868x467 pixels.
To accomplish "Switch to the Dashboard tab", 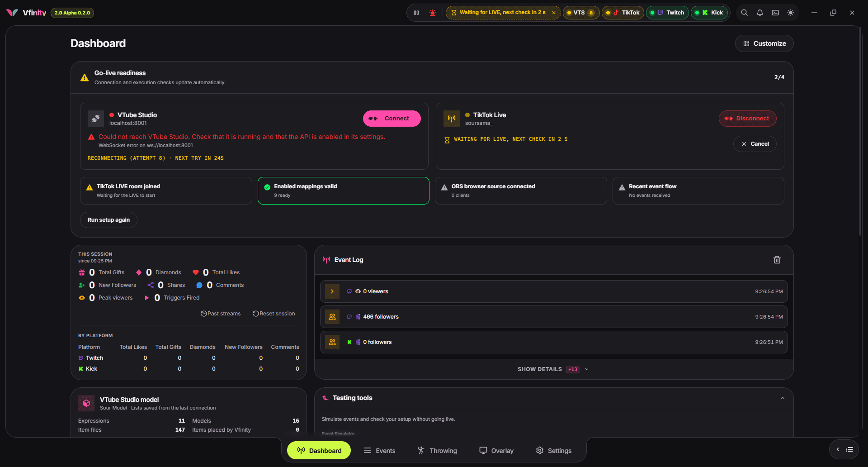I will (x=319, y=451).
